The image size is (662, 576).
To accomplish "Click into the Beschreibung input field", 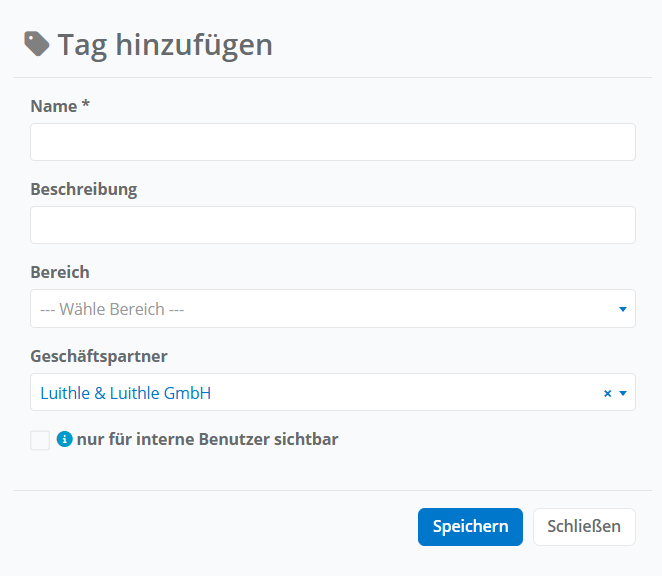I will [x=333, y=225].
